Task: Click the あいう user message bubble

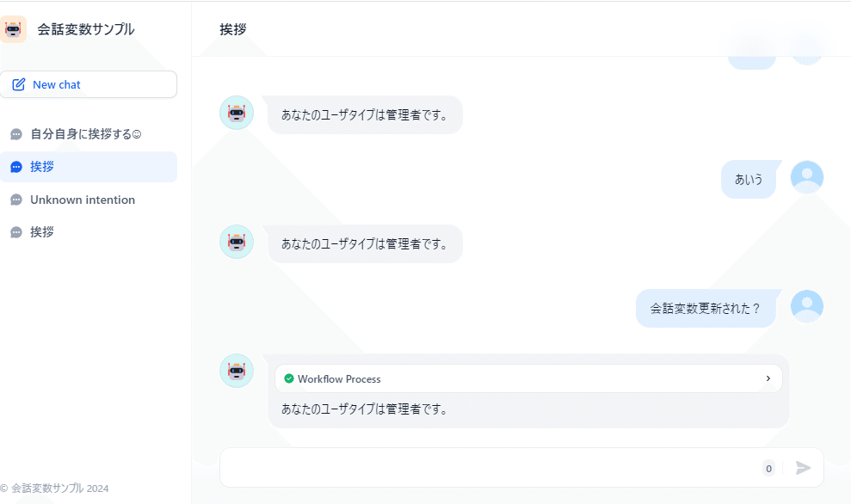Action: [749, 180]
